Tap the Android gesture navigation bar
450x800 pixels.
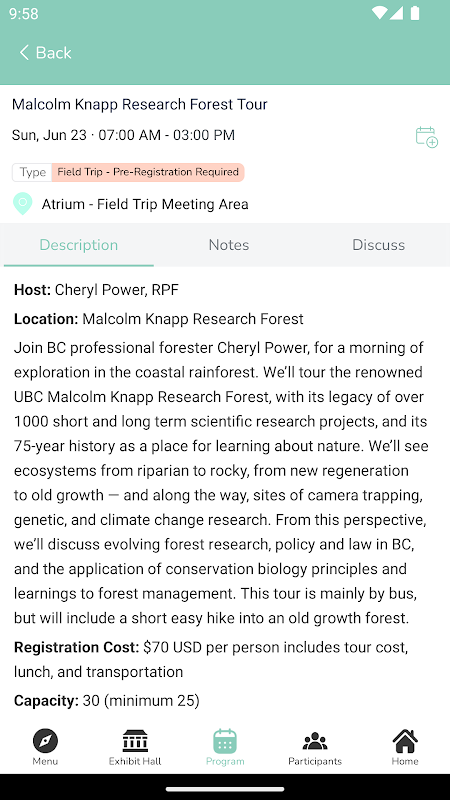click(225, 790)
